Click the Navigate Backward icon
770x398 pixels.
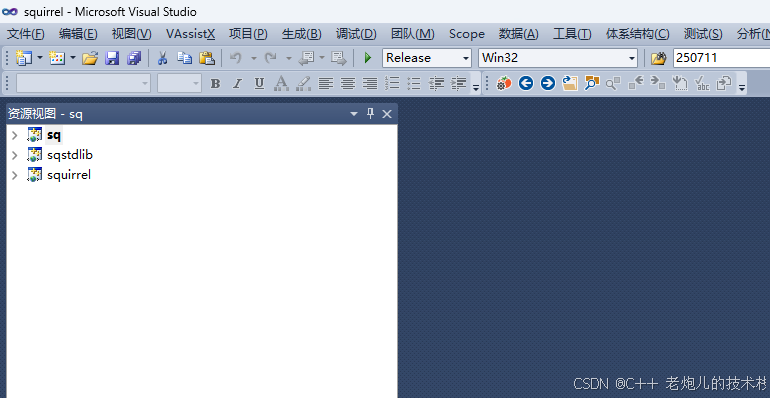[306, 58]
